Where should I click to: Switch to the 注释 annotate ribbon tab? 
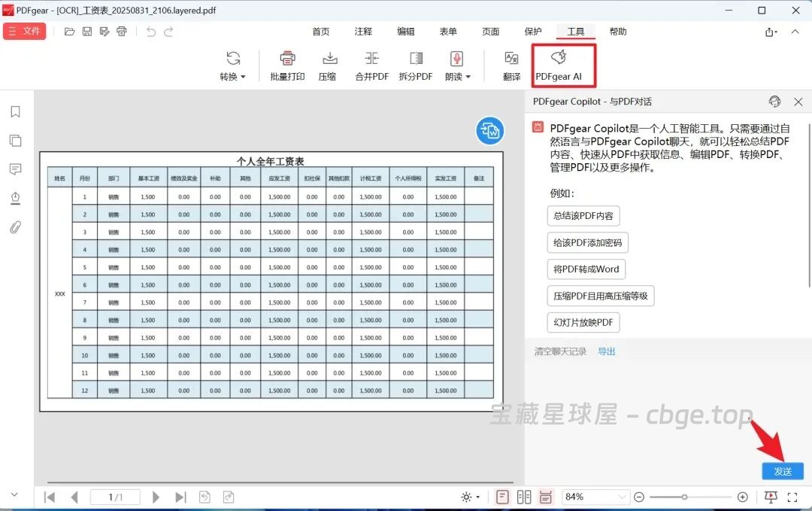tap(362, 32)
